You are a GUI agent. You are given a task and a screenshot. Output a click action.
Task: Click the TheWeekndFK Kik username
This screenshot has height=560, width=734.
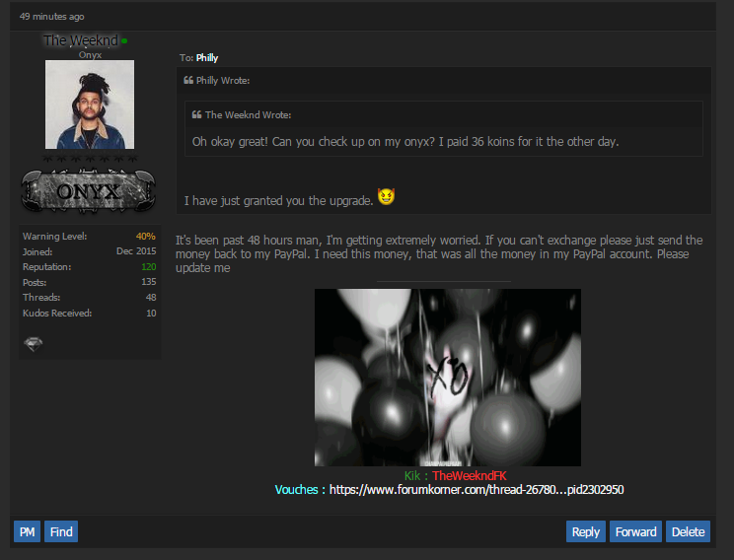470,476
